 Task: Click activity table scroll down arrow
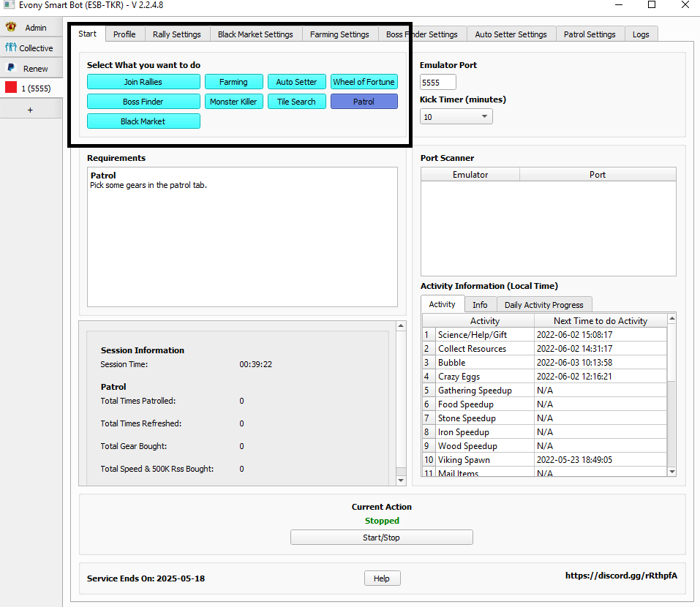pyautogui.click(x=671, y=471)
